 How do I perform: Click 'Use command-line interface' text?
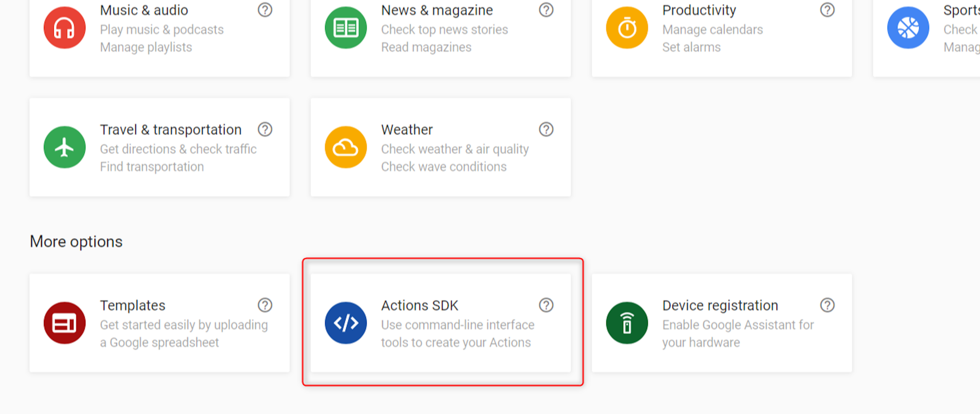tap(458, 325)
